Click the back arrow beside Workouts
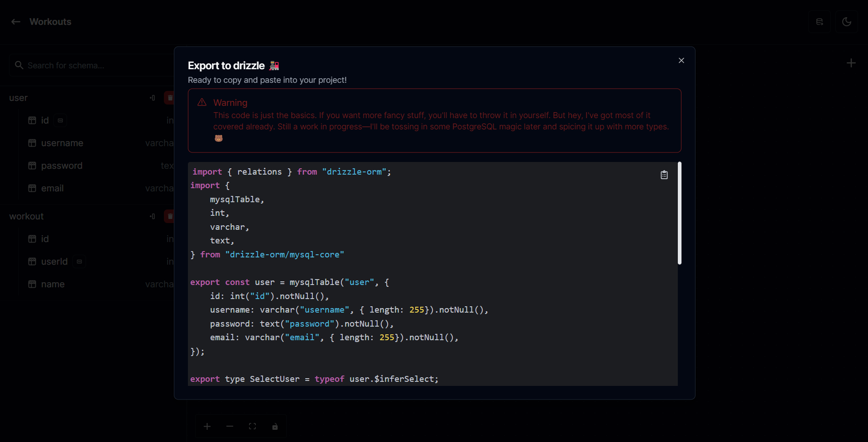This screenshot has width=868, height=442. point(16,22)
